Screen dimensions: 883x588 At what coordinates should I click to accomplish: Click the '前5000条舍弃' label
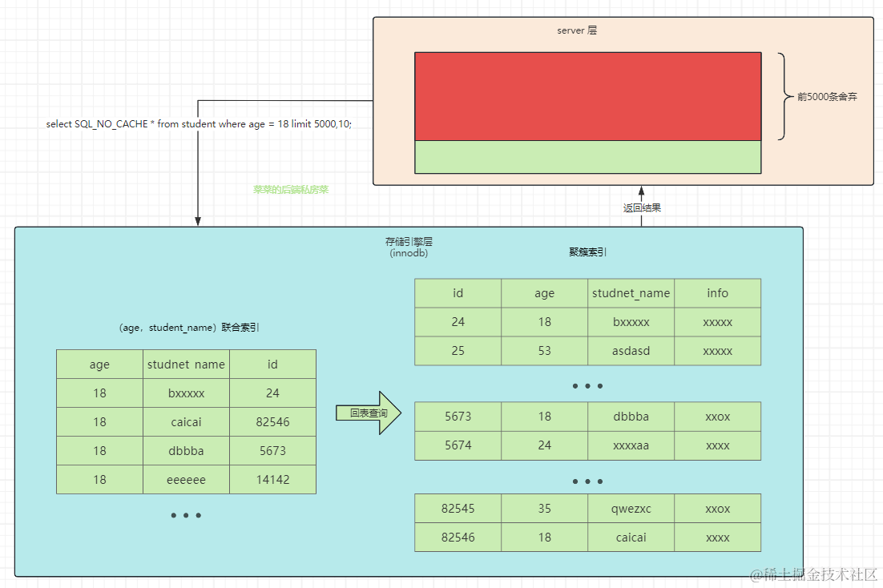[x=827, y=97]
